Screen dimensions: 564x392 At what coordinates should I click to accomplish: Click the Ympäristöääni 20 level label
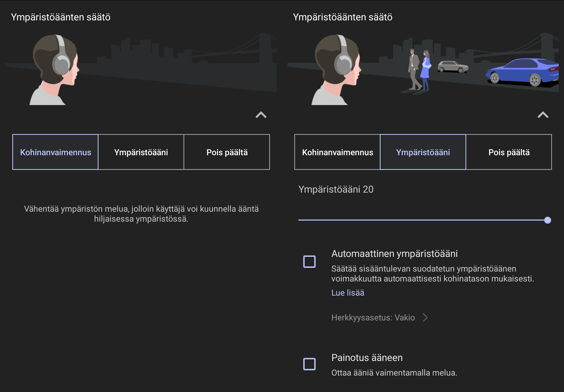tap(336, 189)
